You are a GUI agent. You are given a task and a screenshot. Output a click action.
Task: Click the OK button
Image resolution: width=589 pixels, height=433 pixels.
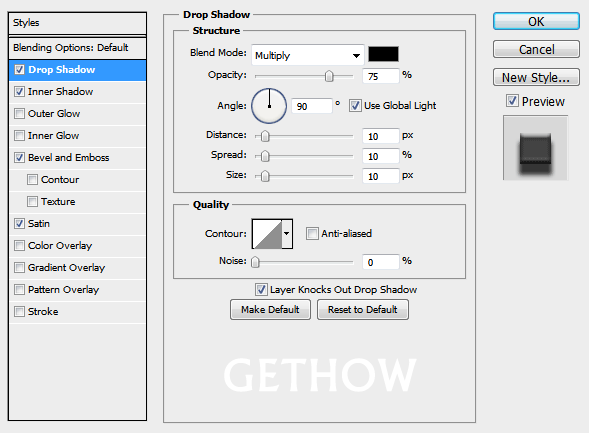[536, 21]
